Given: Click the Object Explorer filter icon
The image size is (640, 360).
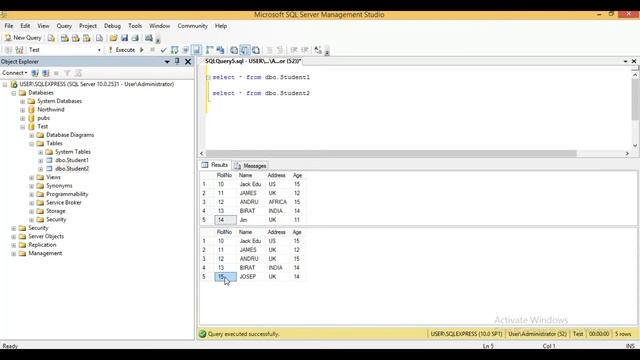Looking at the screenshot, I should click(x=67, y=73).
